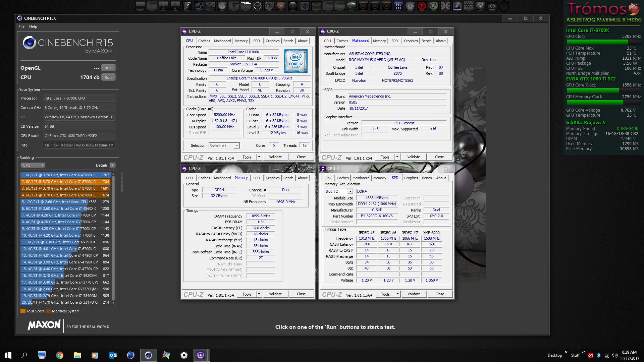The image size is (644, 362).
Task: Expand ranking Details arrow
Action: point(113,165)
